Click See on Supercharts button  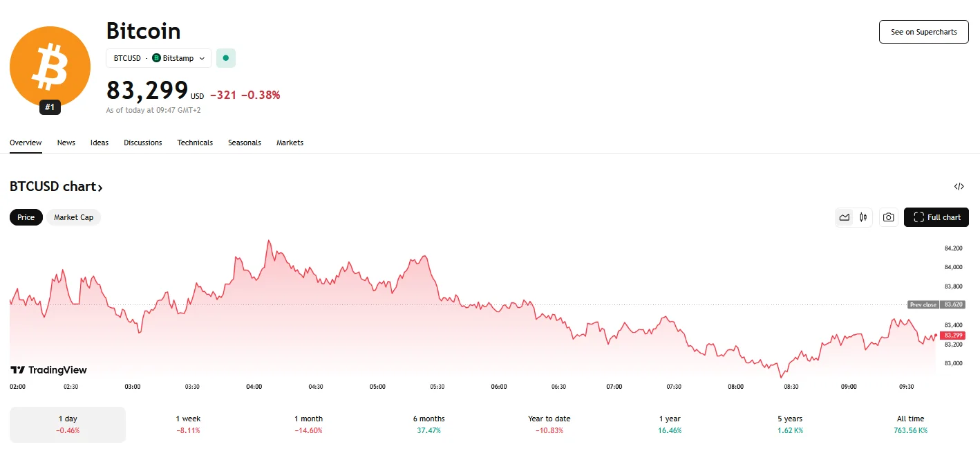click(923, 32)
